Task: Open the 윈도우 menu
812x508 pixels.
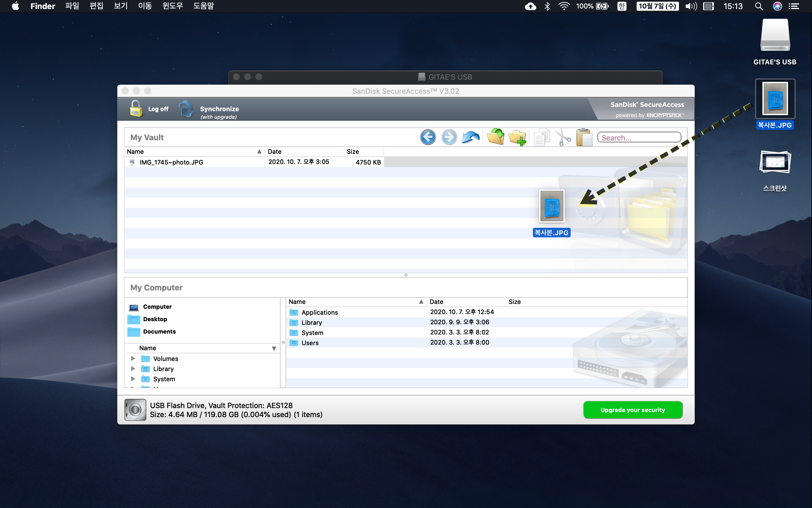Action: coord(173,6)
